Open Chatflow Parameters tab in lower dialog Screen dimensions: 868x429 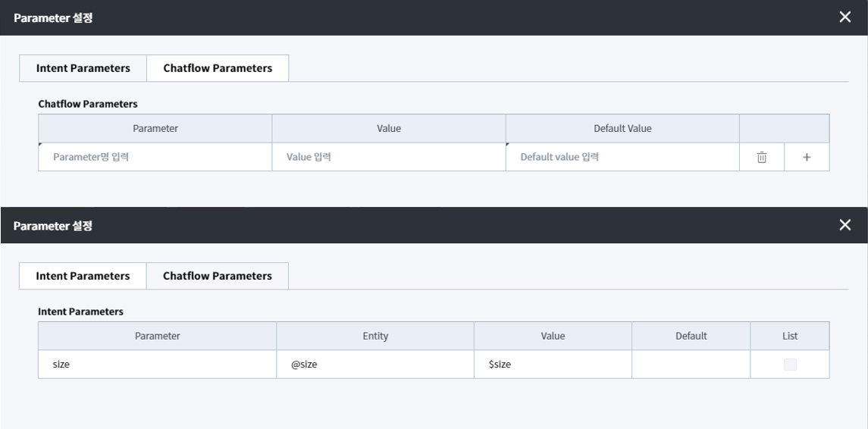(x=218, y=276)
